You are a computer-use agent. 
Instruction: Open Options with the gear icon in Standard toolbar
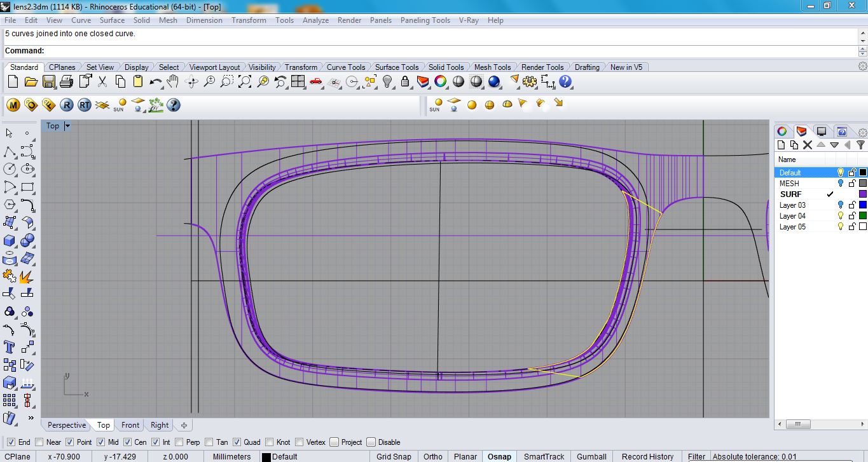(530, 81)
